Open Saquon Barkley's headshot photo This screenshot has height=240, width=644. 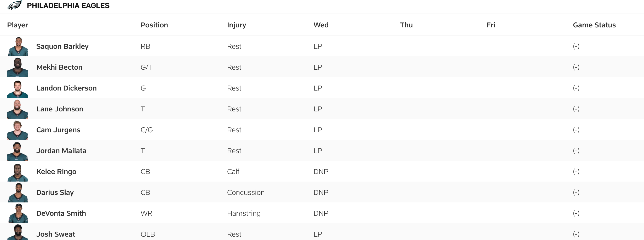point(18,46)
